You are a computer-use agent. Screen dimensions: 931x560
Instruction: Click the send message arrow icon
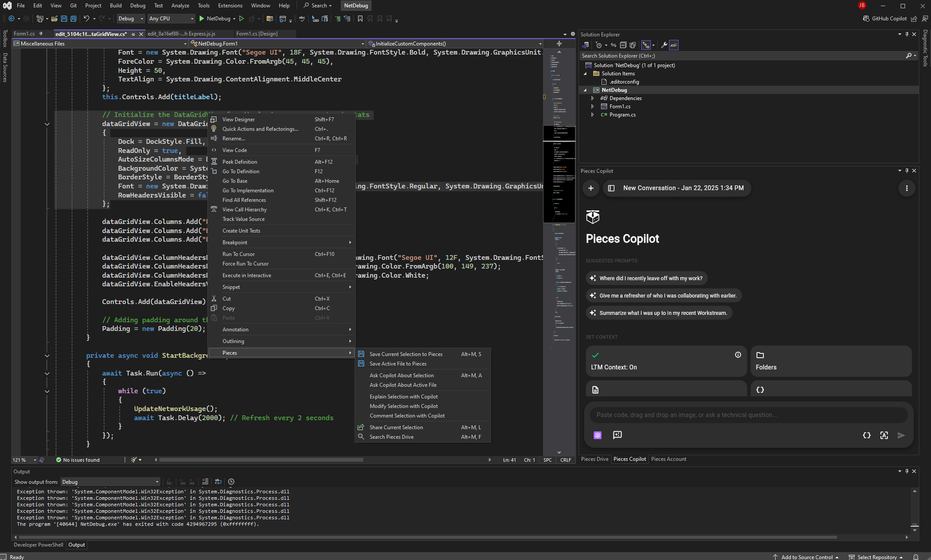901,435
